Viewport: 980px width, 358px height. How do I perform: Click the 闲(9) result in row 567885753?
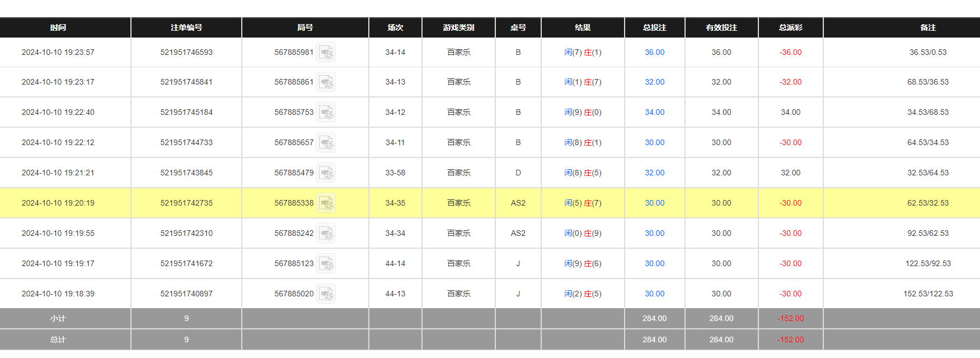572,112
